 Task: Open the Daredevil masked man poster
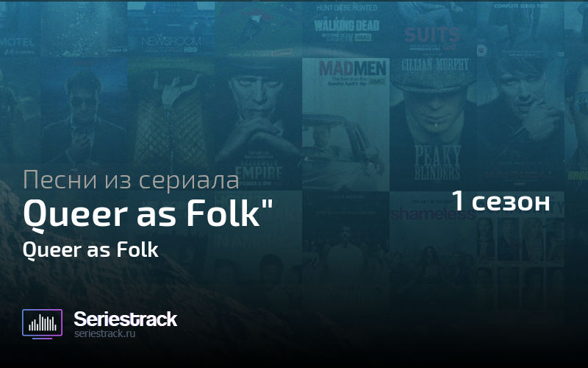point(84,111)
